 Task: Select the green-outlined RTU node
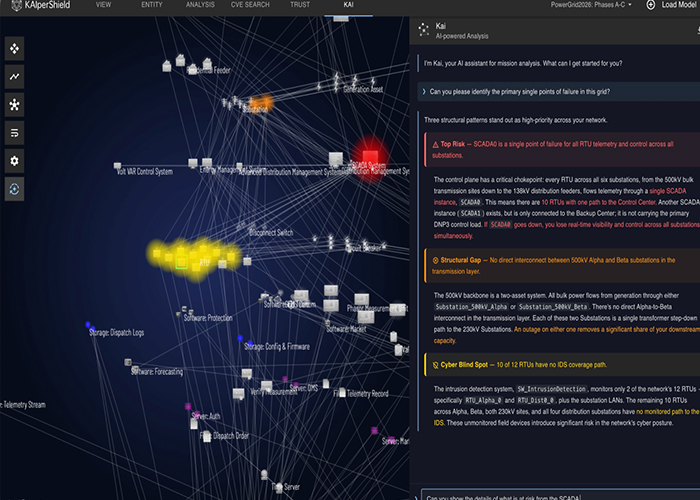click(181, 263)
